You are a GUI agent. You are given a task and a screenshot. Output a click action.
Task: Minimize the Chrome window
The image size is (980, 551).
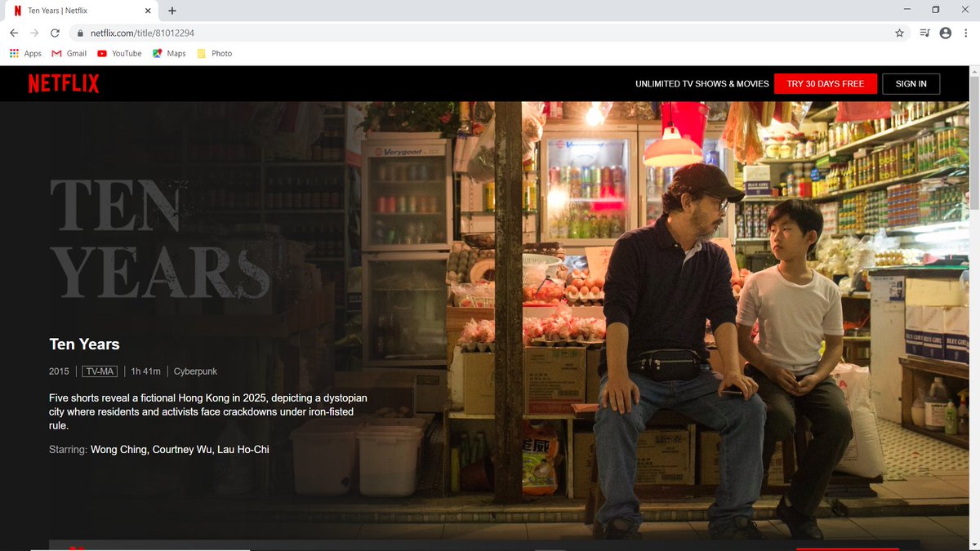click(x=907, y=10)
